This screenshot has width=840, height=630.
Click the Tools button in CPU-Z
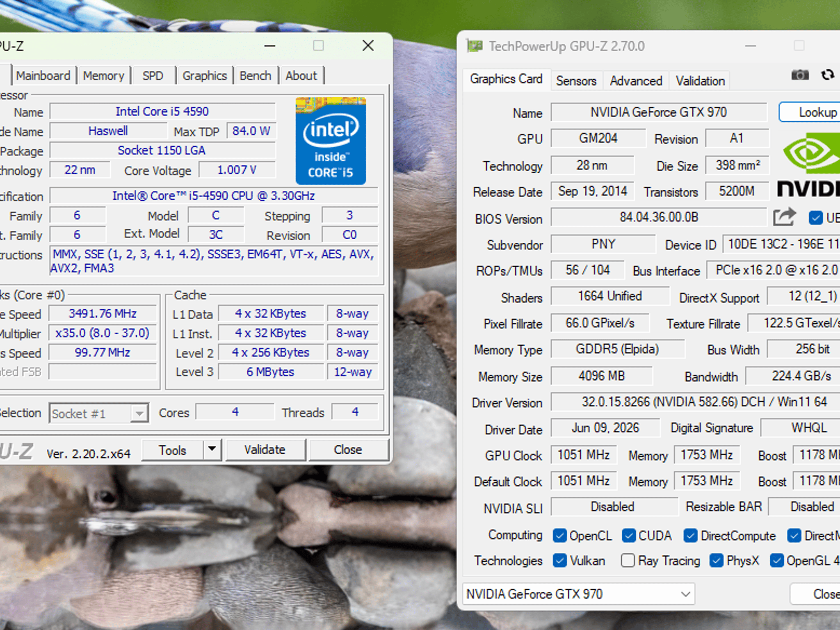click(x=172, y=450)
